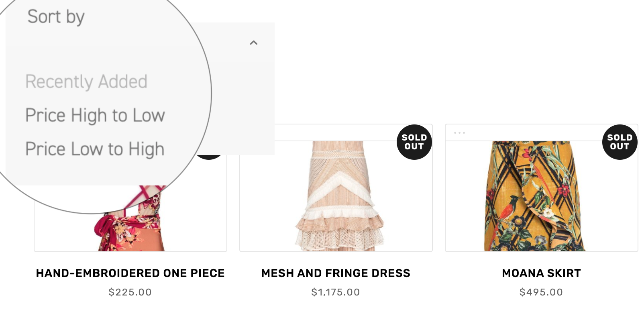Click the $495.00 price

pos(541,292)
